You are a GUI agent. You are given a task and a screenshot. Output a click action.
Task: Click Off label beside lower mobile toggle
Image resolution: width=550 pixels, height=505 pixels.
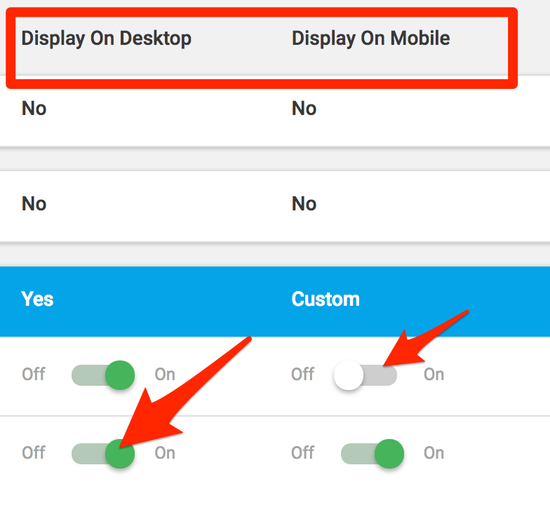click(x=303, y=453)
